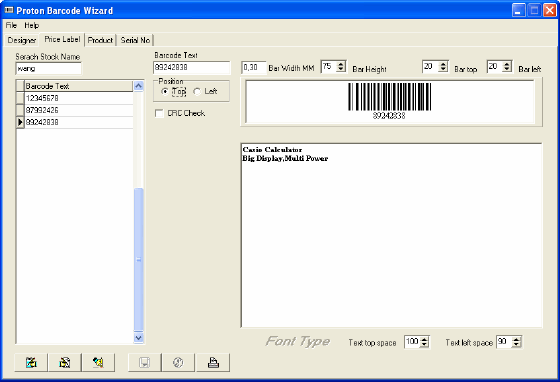Click the row selector for 87992426
The height and width of the screenshot is (382, 560).
point(20,110)
